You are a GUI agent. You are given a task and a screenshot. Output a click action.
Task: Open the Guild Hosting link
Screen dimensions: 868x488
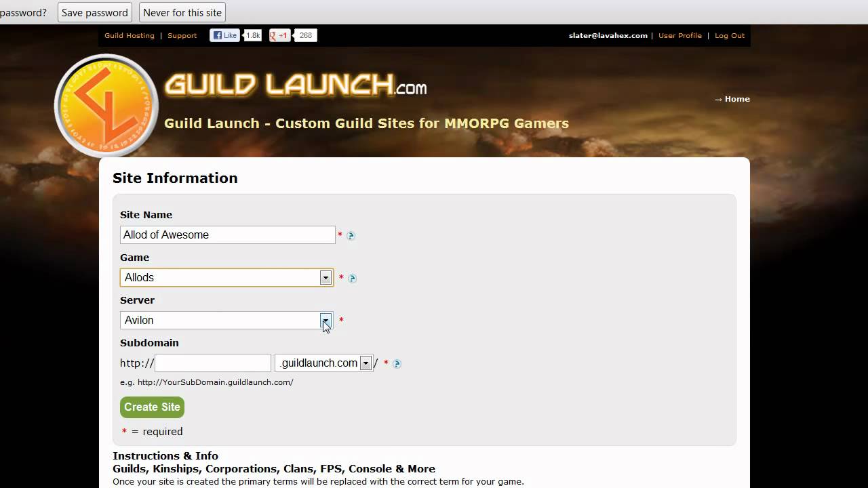130,35
